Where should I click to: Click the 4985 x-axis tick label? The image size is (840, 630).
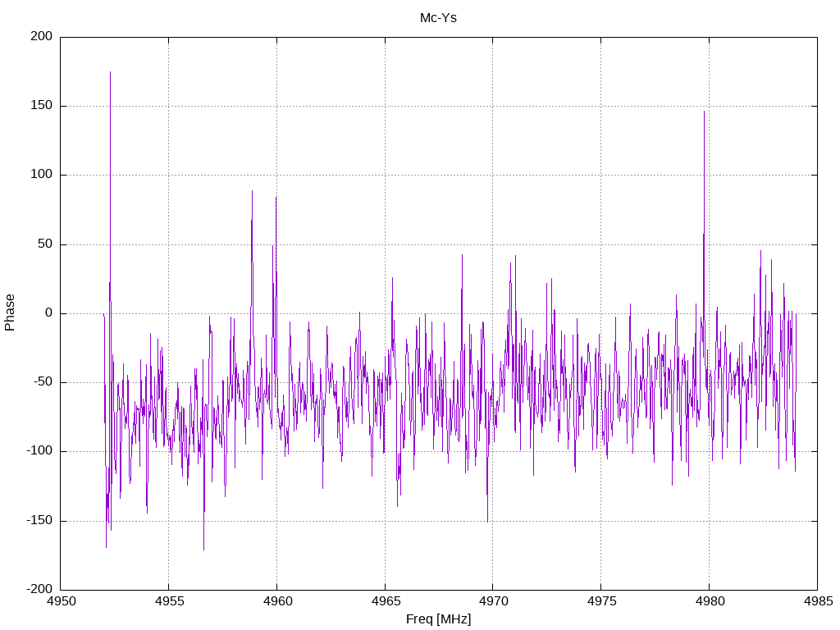click(818, 601)
